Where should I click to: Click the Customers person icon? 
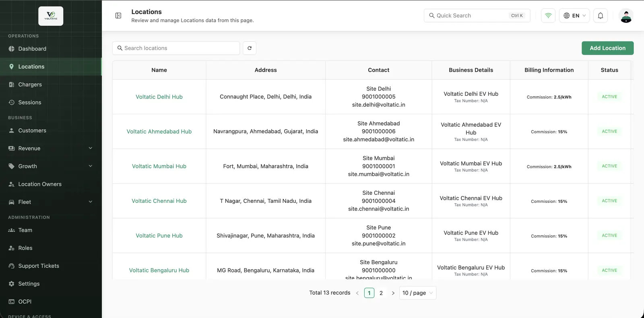(11, 131)
